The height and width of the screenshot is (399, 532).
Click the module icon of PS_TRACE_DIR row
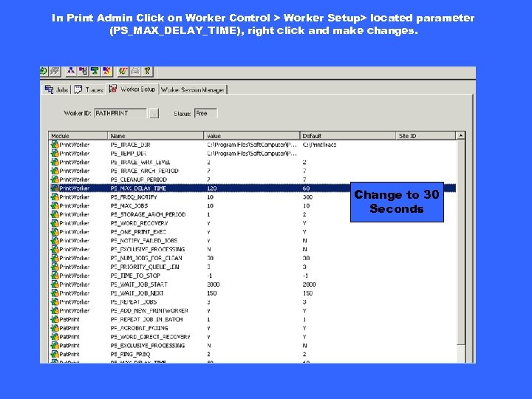tap(55, 145)
